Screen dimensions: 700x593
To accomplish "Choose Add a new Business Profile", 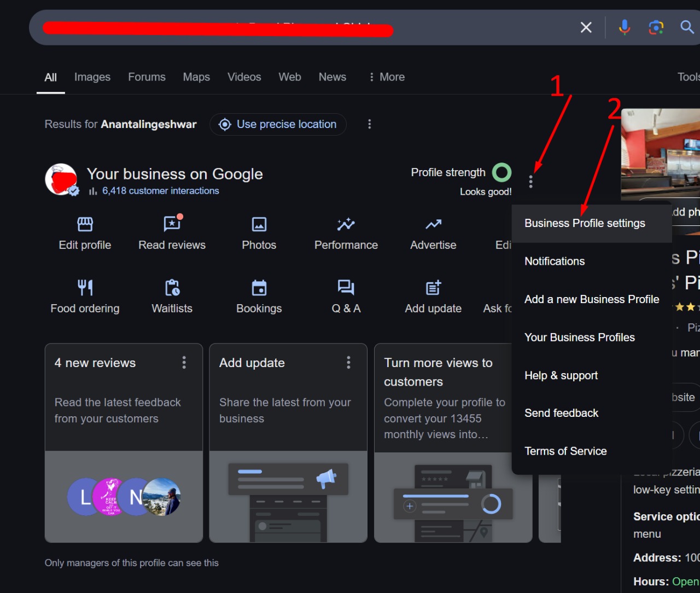I will pos(592,299).
